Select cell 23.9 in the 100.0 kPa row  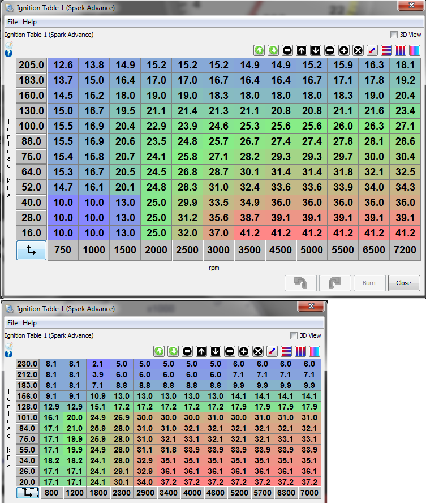pos(187,126)
